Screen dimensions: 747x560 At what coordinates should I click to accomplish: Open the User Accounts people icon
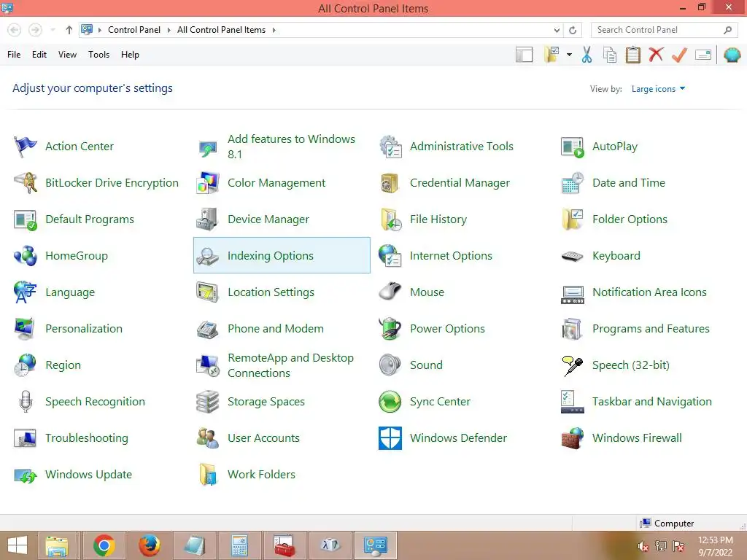[207, 438]
